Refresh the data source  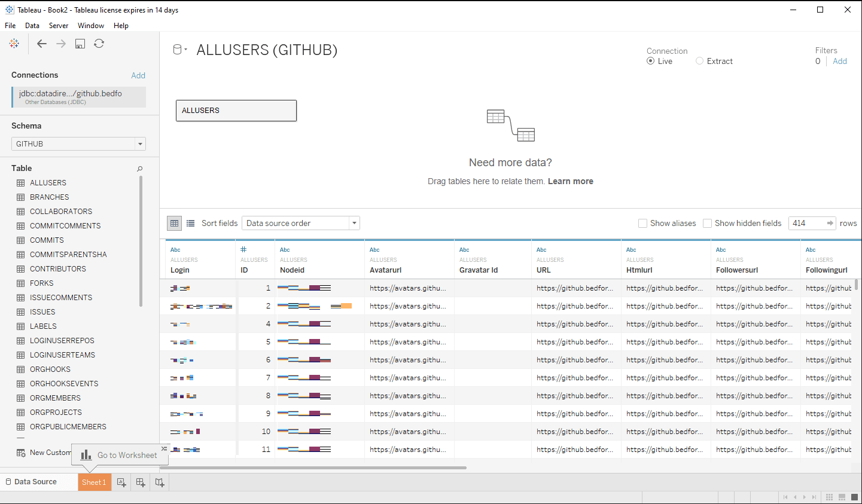[99, 44]
